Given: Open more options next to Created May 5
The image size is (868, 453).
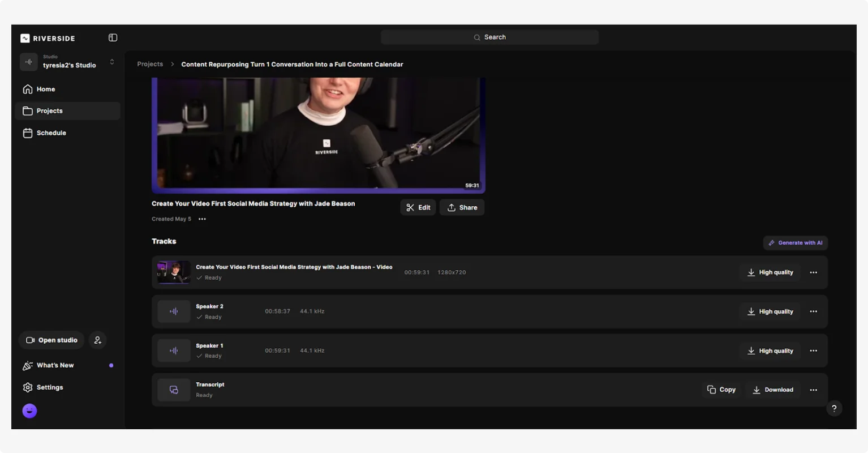Looking at the screenshot, I should [x=202, y=219].
